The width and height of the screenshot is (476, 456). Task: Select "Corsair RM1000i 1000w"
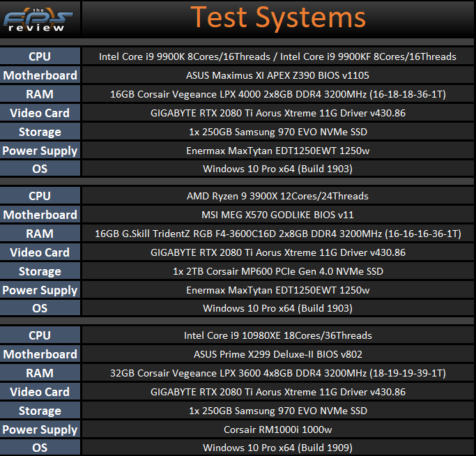tap(278, 430)
